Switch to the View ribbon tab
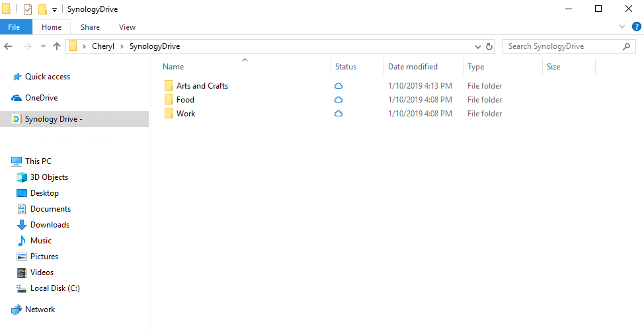The width and height of the screenshot is (644, 332). (127, 27)
